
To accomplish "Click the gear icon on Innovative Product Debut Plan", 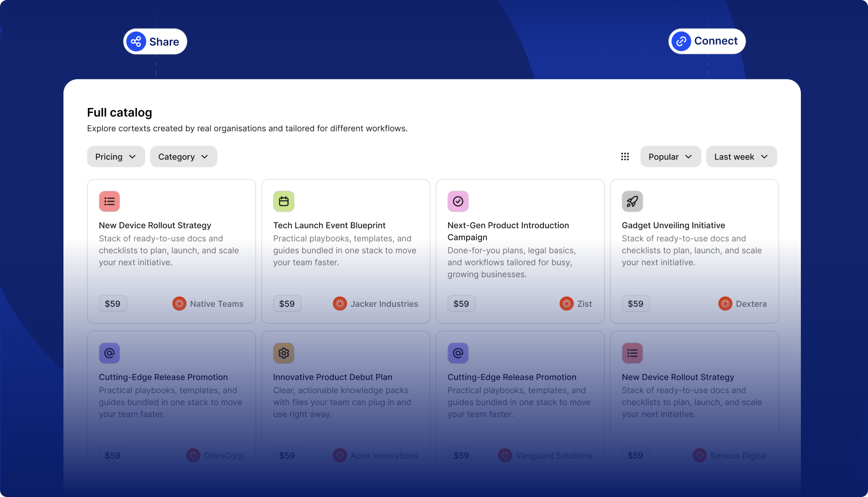I will point(284,353).
